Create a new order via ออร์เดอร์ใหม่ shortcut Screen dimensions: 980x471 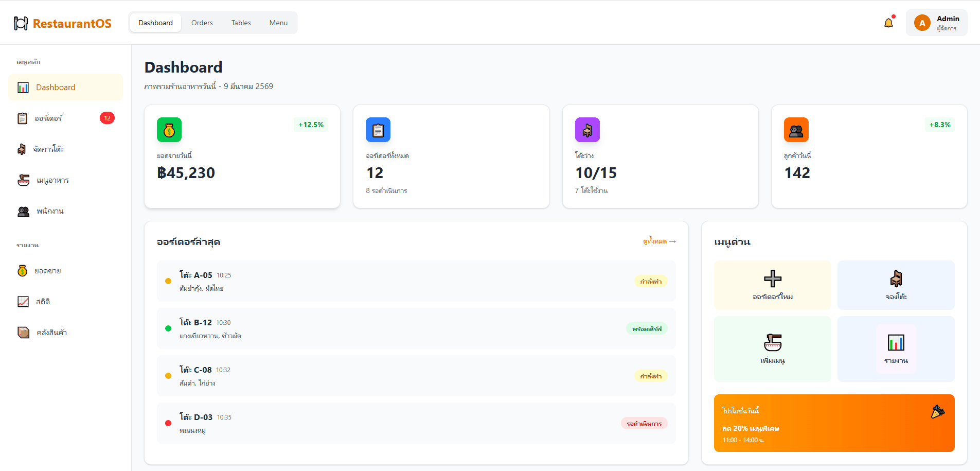tap(772, 285)
